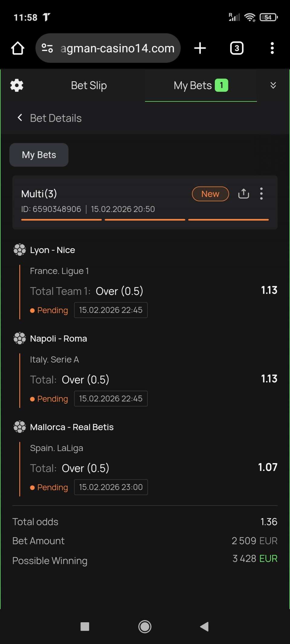
Task: Switch to the Bet Slip tab
Action: tap(89, 85)
